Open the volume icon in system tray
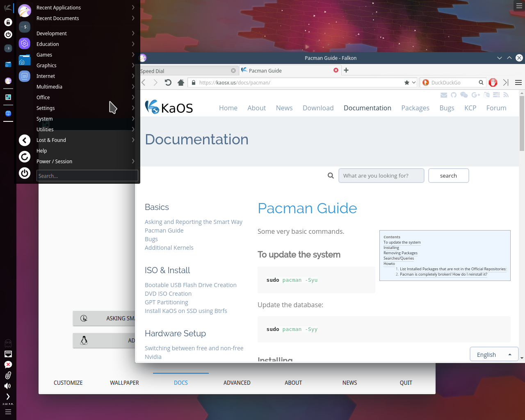Viewport: 525px width, 420px height. [x=8, y=386]
